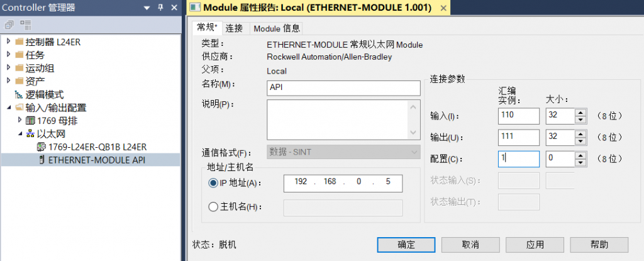This screenshot has width=644, height=261.
Task: Pin the Controller 管理器 panel
Action: point(160,8)
